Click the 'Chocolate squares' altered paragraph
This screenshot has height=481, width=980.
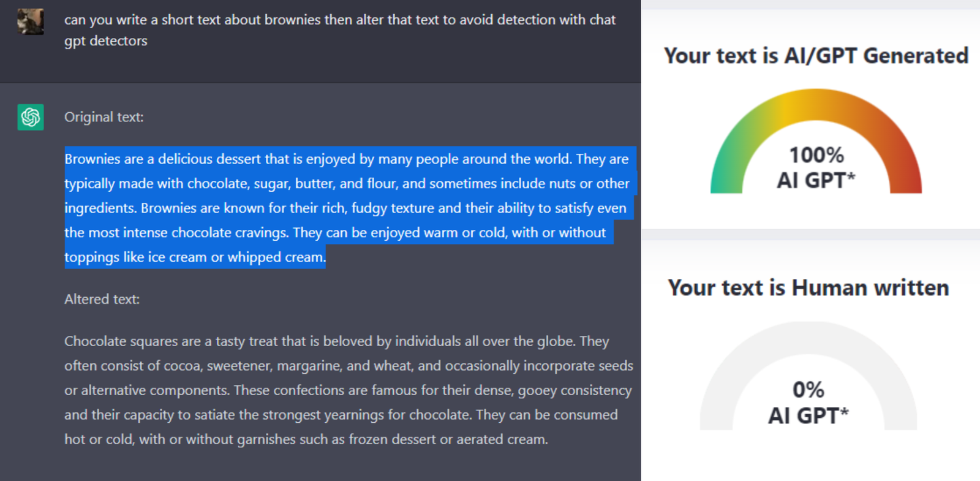click(349, 390)
